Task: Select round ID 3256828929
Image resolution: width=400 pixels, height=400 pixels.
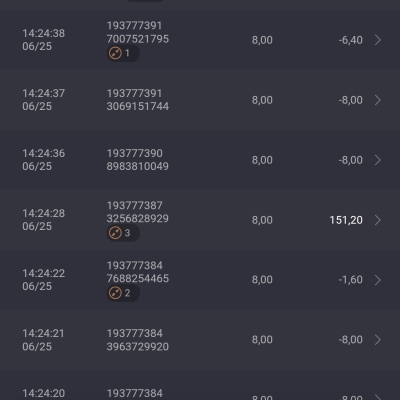Action: pos(138,219)
